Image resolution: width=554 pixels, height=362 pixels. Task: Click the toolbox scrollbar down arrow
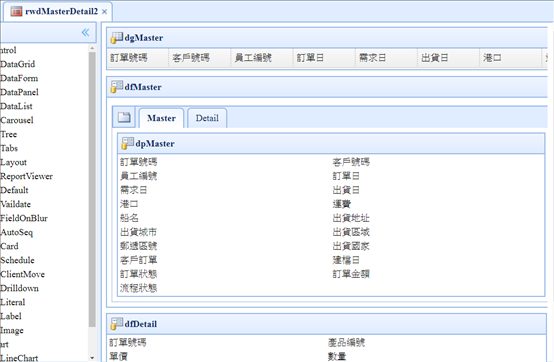(x=92, y=358)
